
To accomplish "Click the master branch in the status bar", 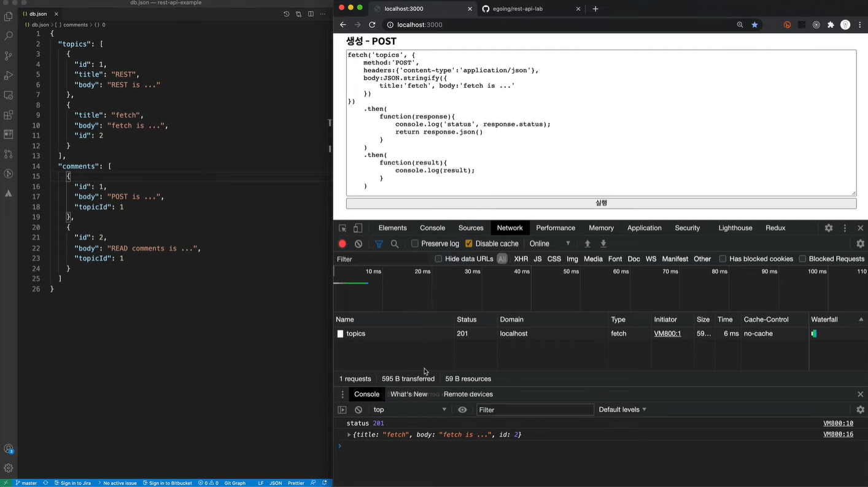I will click(26, 483).
